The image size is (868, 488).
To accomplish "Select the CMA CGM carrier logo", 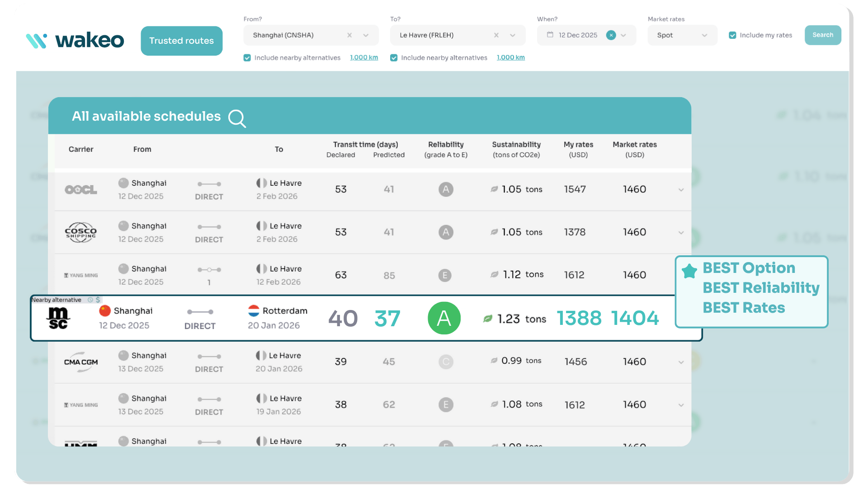I will pyautogui.click(x=81, y=361).
